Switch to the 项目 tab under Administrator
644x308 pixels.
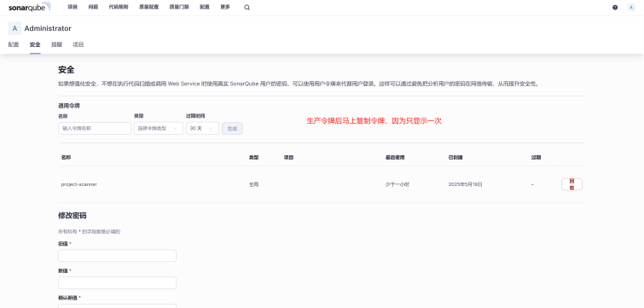coord(78,44)
